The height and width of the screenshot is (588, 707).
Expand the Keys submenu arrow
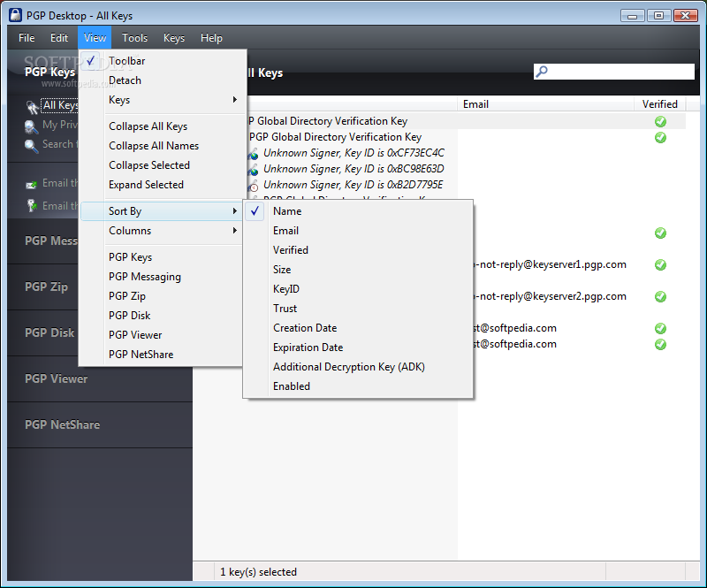[x=234, y=99]
